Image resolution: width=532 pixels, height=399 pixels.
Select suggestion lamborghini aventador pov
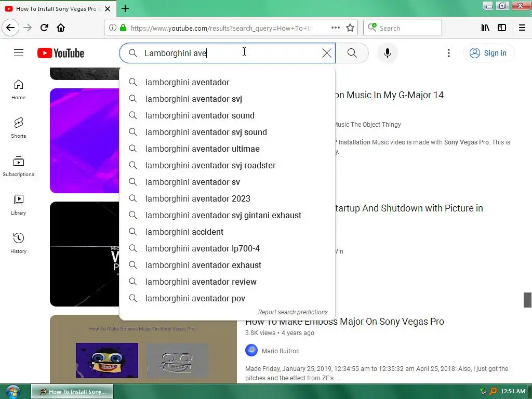pyautogui.click(x=227, y=298)
